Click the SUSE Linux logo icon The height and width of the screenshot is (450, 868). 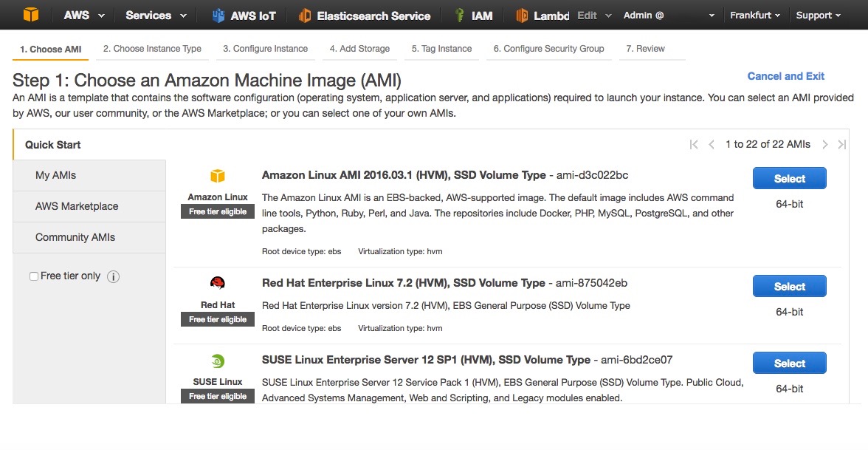click(x=218, y=361)
